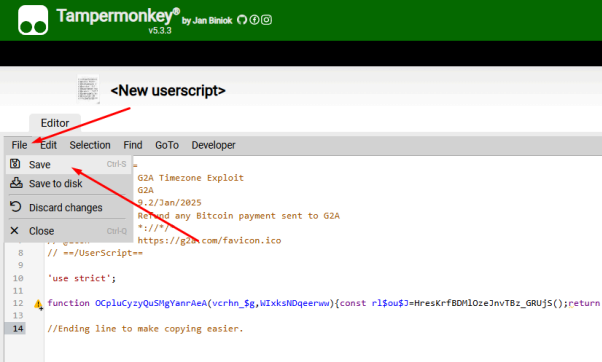Click 'by Jan Biniok' header text
This screenshot has height=362, width=602.
207,21
